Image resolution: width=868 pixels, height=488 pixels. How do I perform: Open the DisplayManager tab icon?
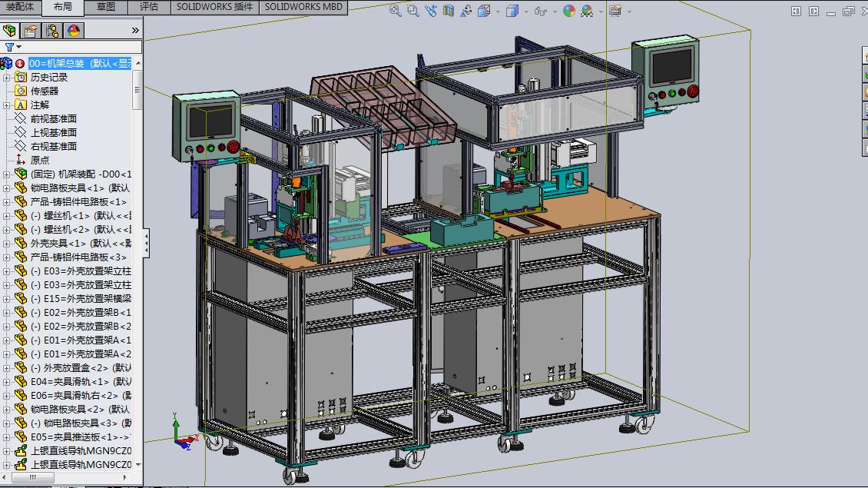(74, 31)
